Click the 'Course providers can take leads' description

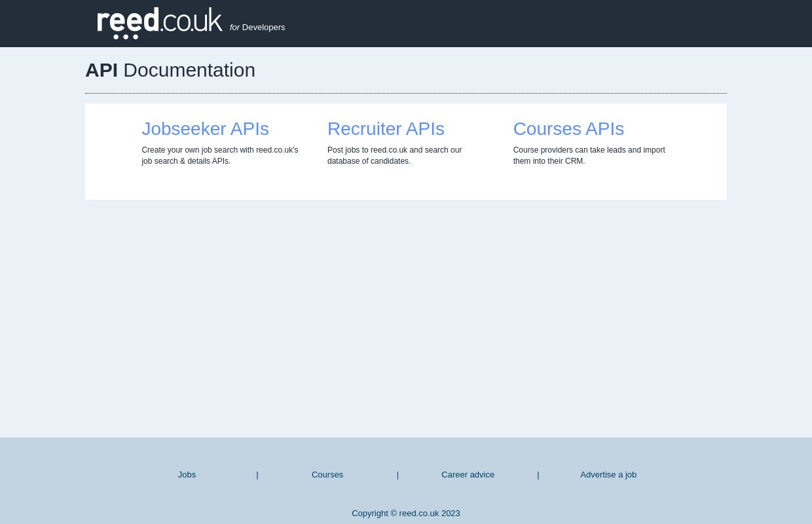589,155
